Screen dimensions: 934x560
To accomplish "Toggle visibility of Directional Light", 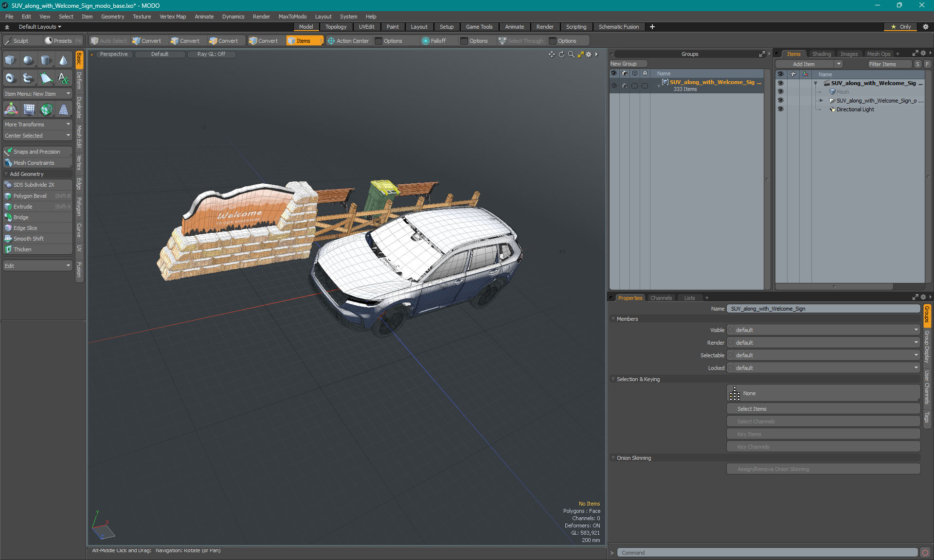I will point(781,109).
